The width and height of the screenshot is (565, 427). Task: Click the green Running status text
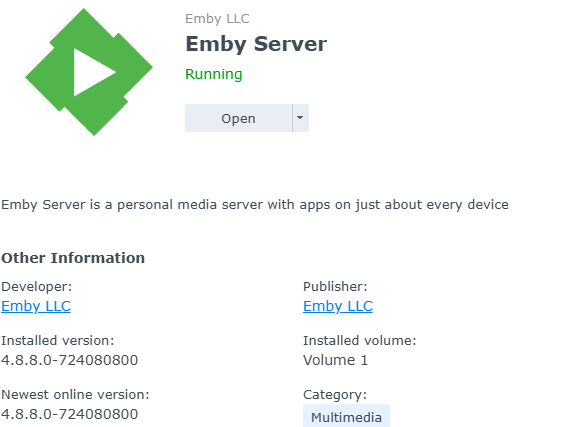click(214, 74)
